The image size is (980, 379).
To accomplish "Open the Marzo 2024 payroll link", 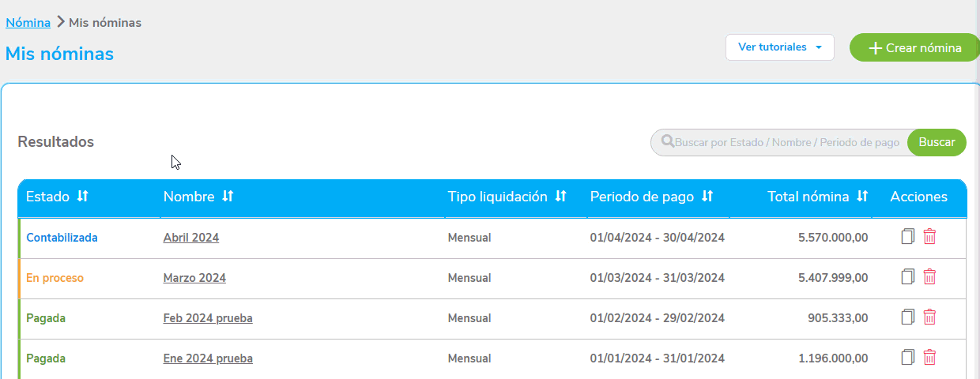I will click(x=194, y=278).
